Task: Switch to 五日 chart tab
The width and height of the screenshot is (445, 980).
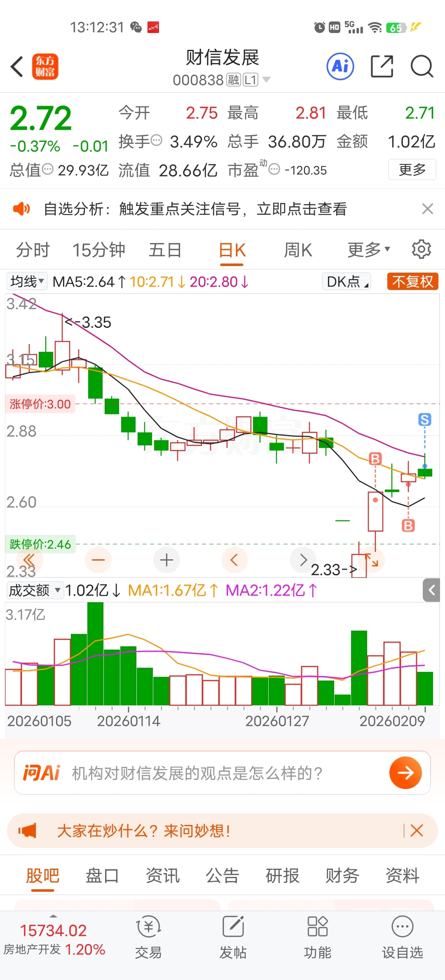Action: [x=165, y=250]
